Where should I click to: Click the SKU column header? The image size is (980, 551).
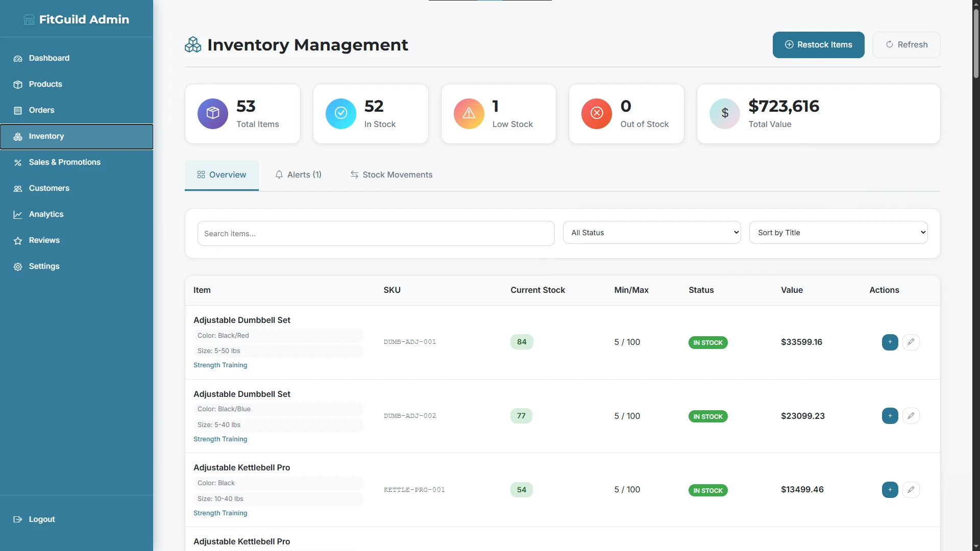point(392,290)
